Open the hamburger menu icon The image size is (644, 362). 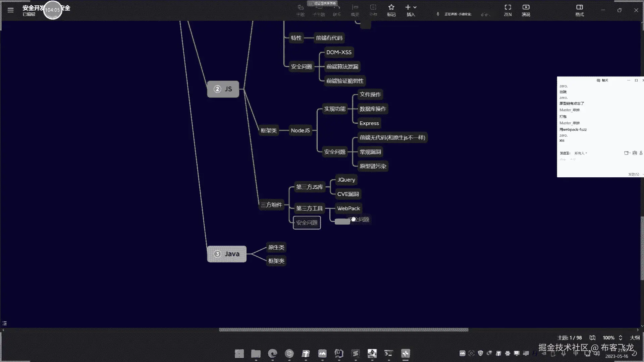click(10, 10)
